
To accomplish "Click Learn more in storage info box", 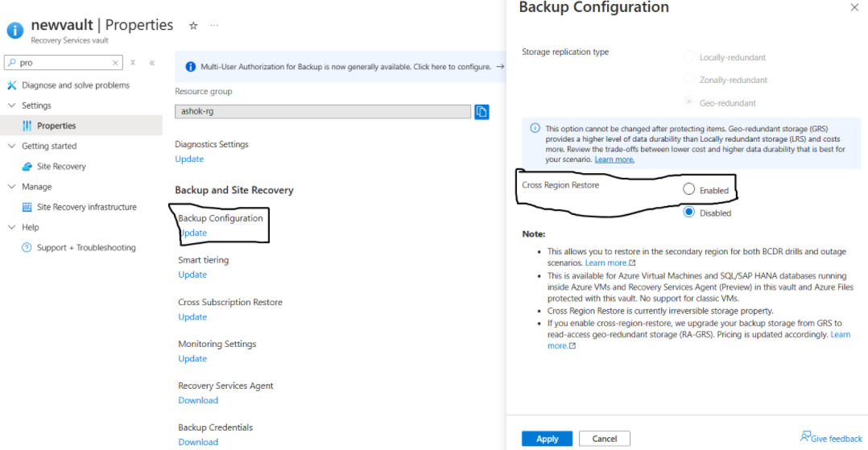I will [x=614, y=159].
